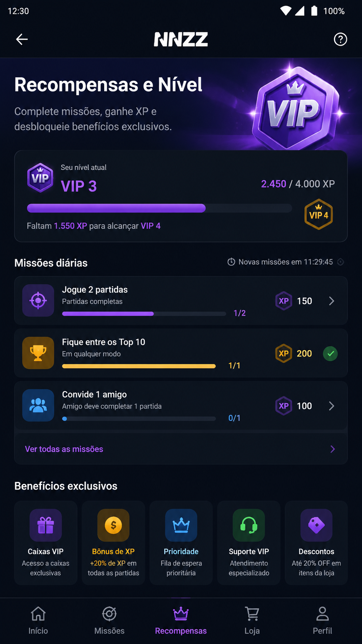362x644 pixels.
Task: Go to the Loja tab
Action: (x=252, y=621)
